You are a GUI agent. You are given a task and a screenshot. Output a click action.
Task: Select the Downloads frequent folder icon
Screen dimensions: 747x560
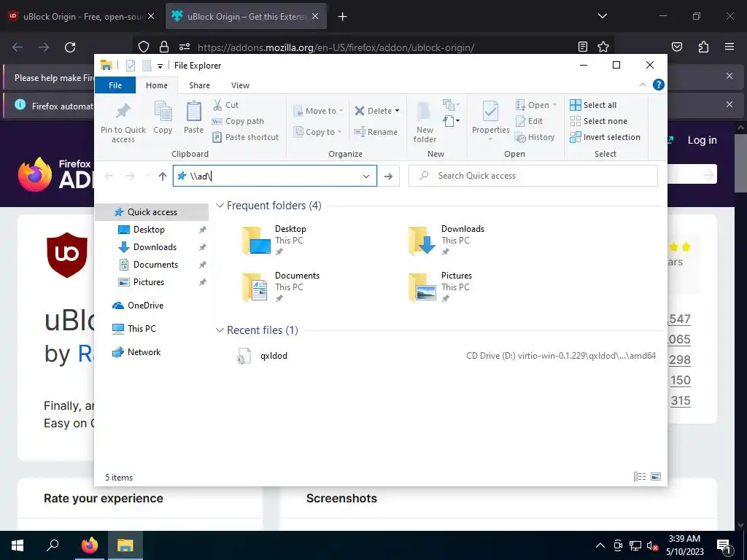[x=422, y=241]
